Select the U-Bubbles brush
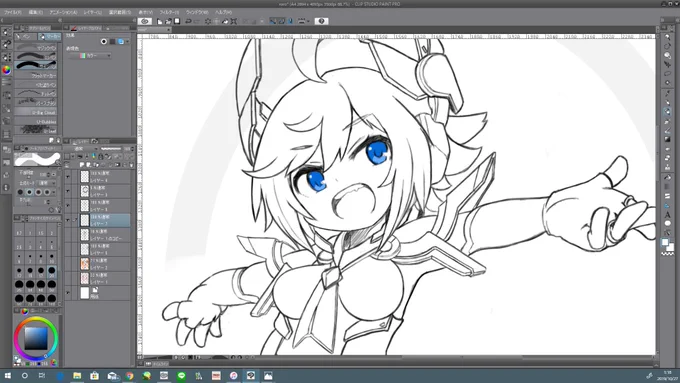 tap(36, 121)
